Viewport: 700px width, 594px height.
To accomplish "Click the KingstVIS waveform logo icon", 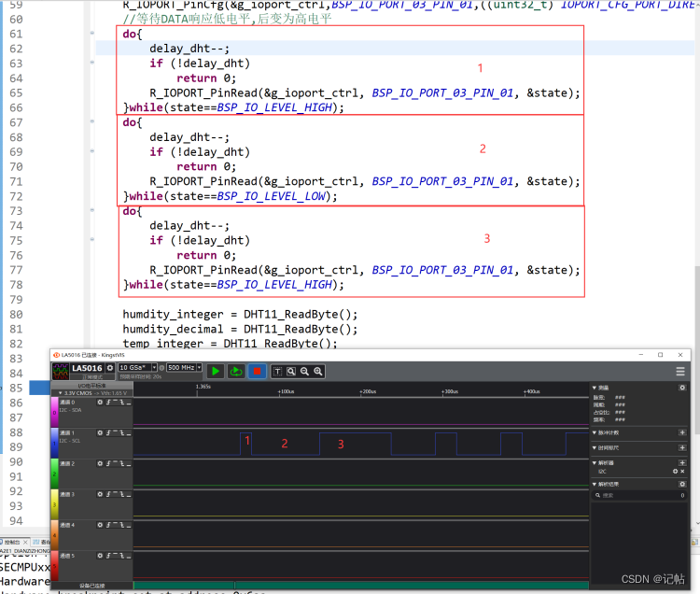I will (x=61, y=371).
